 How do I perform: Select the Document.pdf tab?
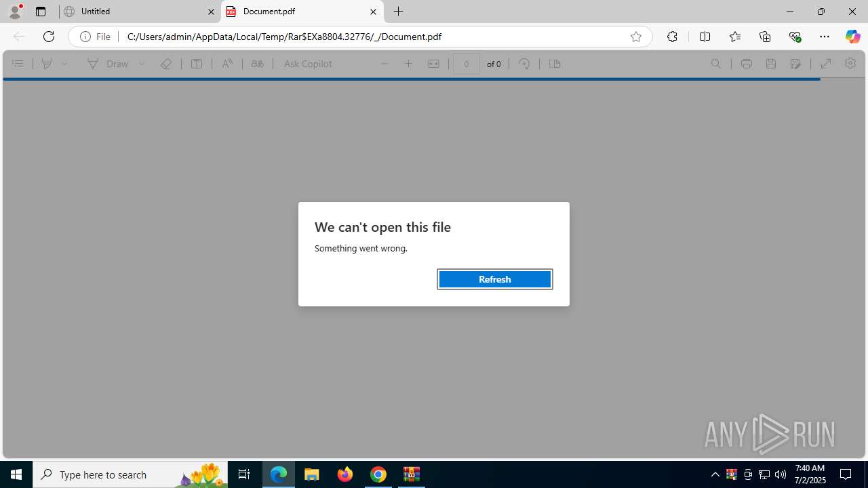tap(302, 12)
